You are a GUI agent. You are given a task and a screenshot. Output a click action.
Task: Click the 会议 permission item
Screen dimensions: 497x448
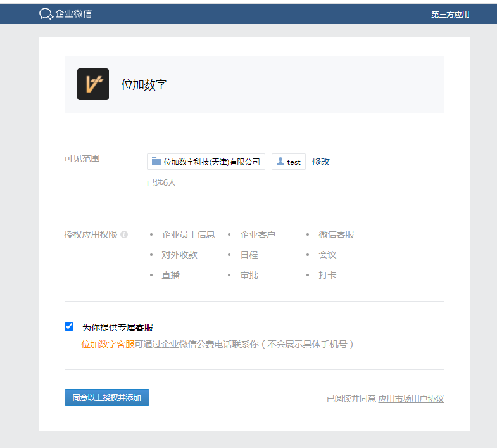[327, 255]
